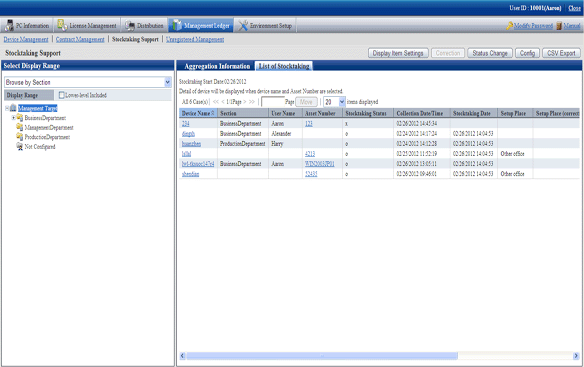Click the ProductionDepartment folder icon
Viewport: 584px width, 367px height.
tap(19, 137)
